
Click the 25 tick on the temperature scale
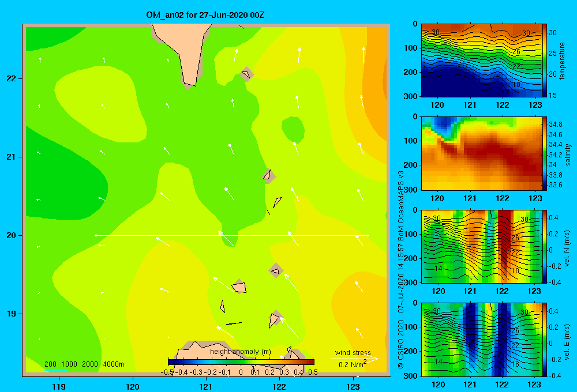click(553, 53)
